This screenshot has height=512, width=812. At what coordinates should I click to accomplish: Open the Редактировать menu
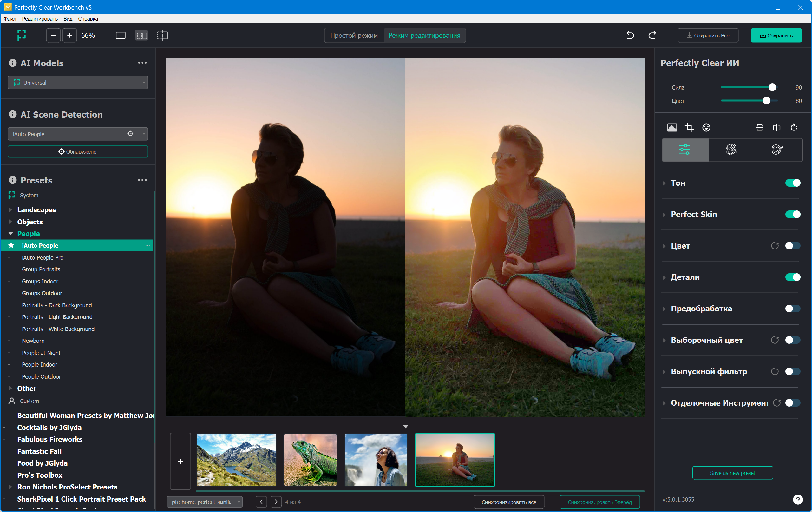tap(39, 19)
